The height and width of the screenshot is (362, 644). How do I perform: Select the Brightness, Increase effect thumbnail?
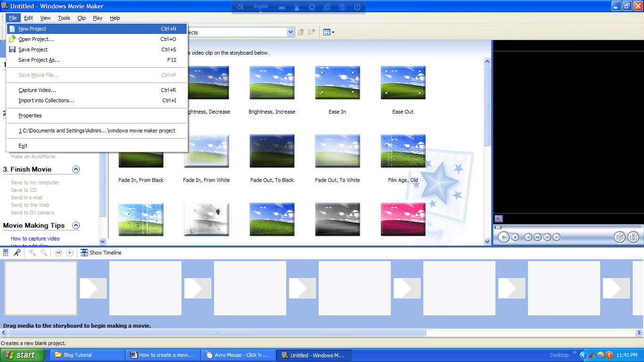[x=272, y=82]
